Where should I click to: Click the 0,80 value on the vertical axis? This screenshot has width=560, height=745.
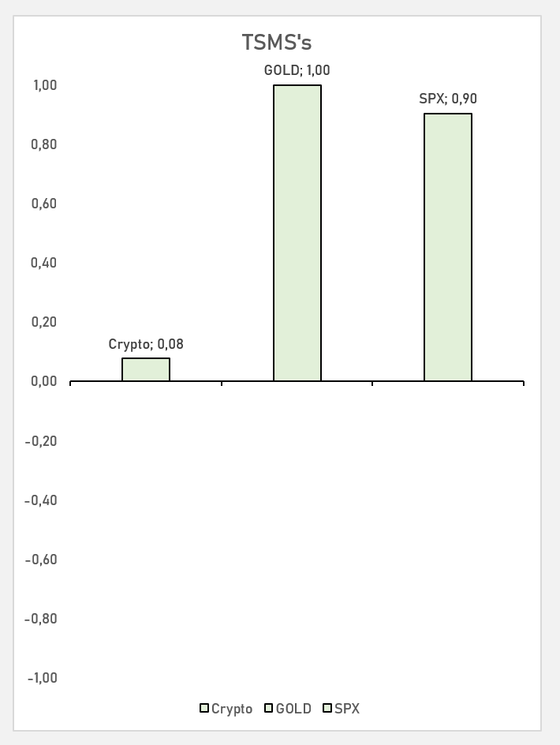[x=44, y=144]
